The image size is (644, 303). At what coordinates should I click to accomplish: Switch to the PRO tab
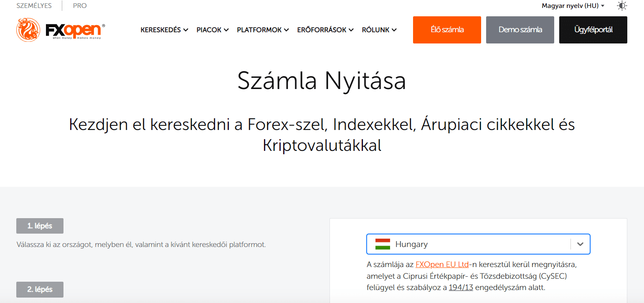80,6
